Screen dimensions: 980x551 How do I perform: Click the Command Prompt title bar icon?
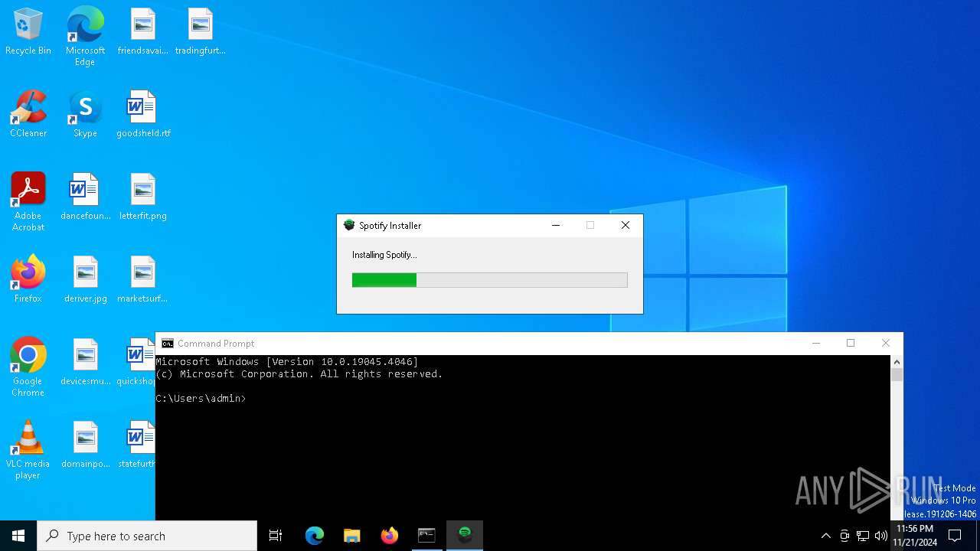pos(167,344)
